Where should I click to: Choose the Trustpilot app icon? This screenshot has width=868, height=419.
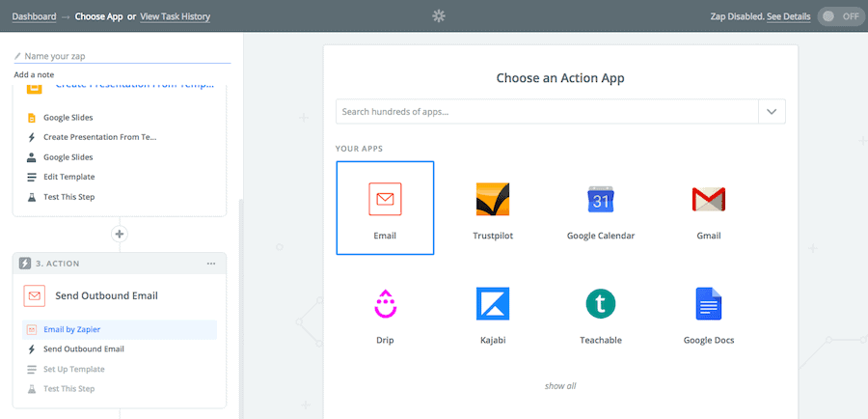(493, 200)
